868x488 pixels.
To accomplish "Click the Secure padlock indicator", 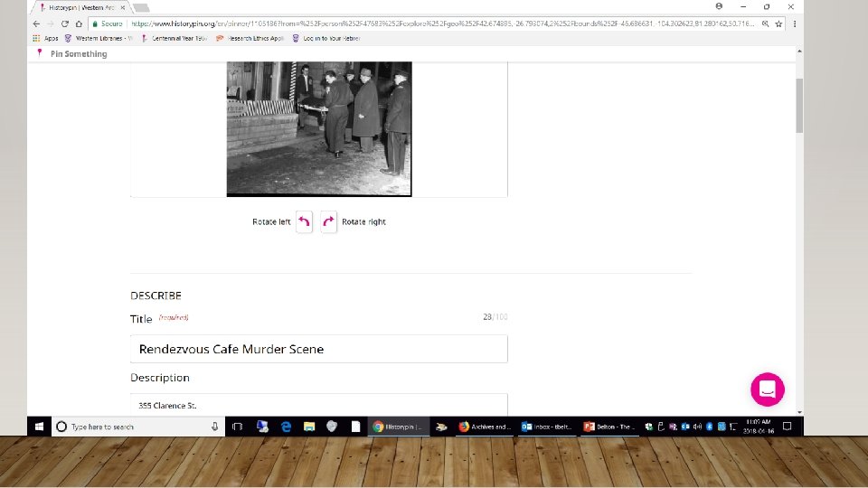I will (108, 23).
